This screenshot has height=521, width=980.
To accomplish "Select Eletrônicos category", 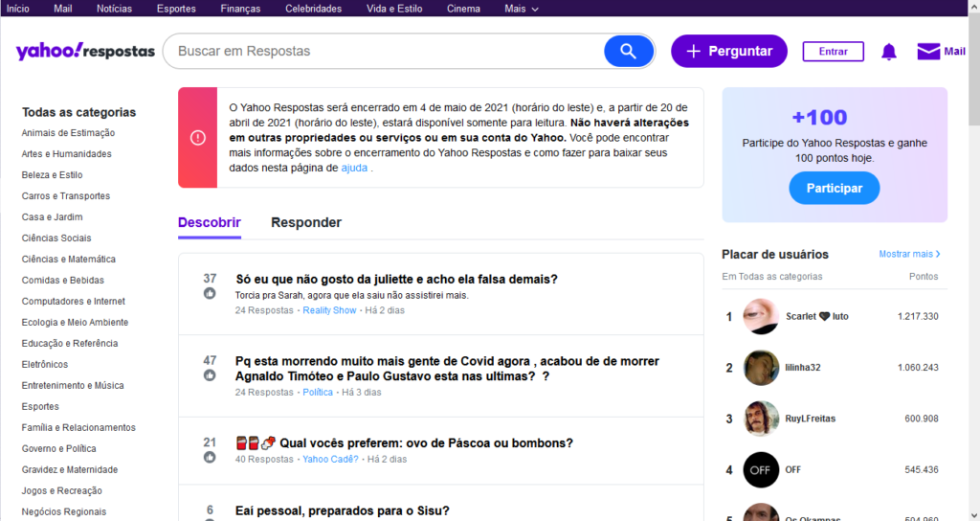I will [45, 364].
